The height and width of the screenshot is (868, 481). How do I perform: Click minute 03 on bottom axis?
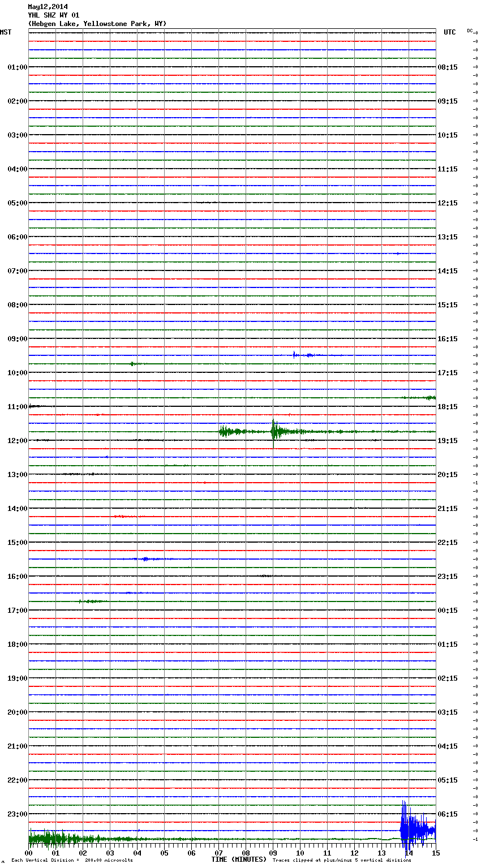coord(110,853)
